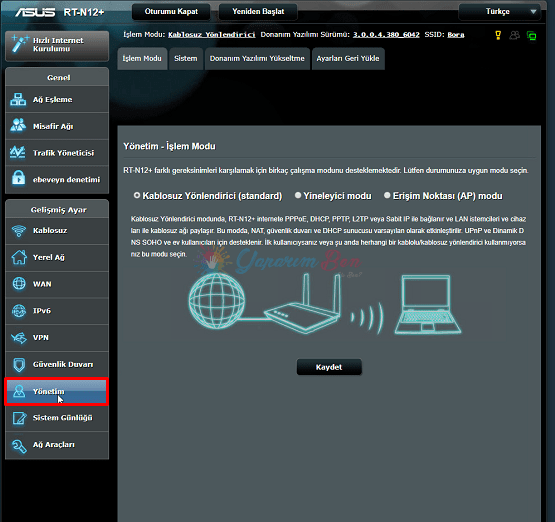Switch to the İşlem Modu tab
This screenshot has height=522, width=555.
click(142, 58)
